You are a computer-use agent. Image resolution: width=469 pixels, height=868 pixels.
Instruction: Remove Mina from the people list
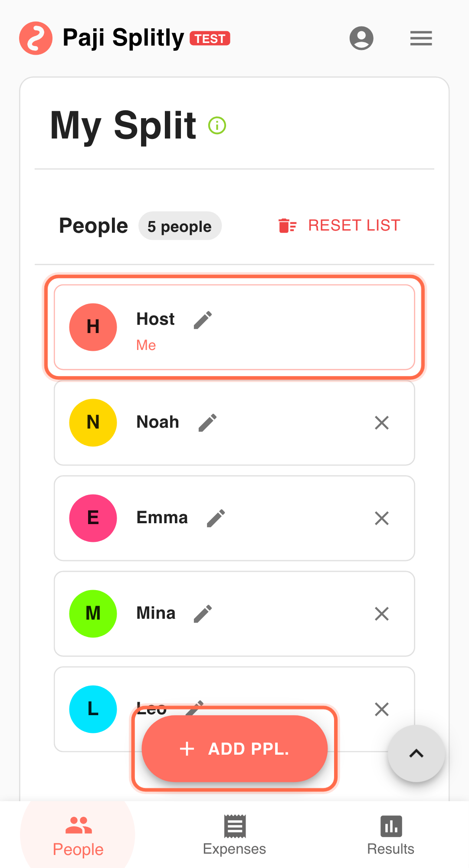coord(381,614)
